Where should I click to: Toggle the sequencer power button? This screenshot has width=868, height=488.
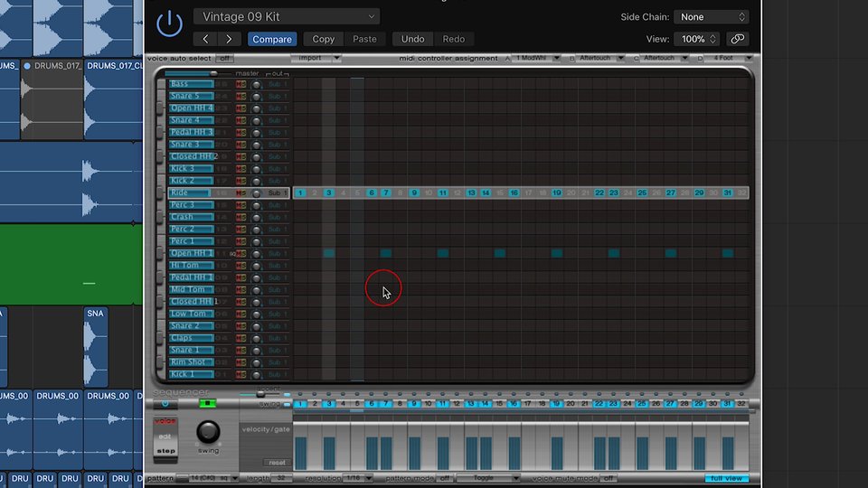(165, 404)
